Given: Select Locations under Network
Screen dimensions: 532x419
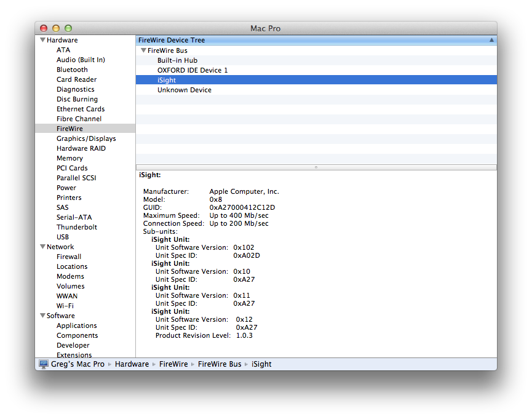Looking at the screenshot, I should coord(72,266).
